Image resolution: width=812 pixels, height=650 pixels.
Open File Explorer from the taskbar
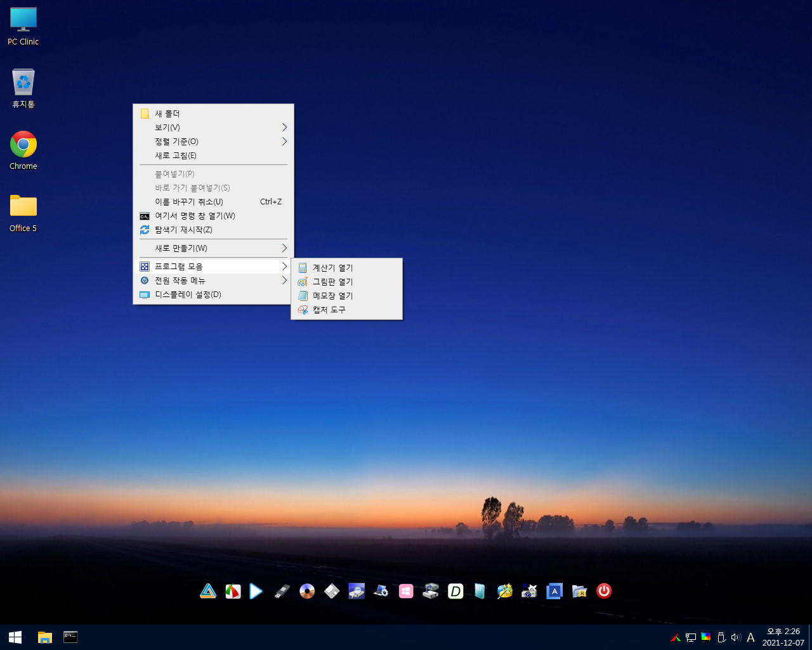click(x=44, y=637)
